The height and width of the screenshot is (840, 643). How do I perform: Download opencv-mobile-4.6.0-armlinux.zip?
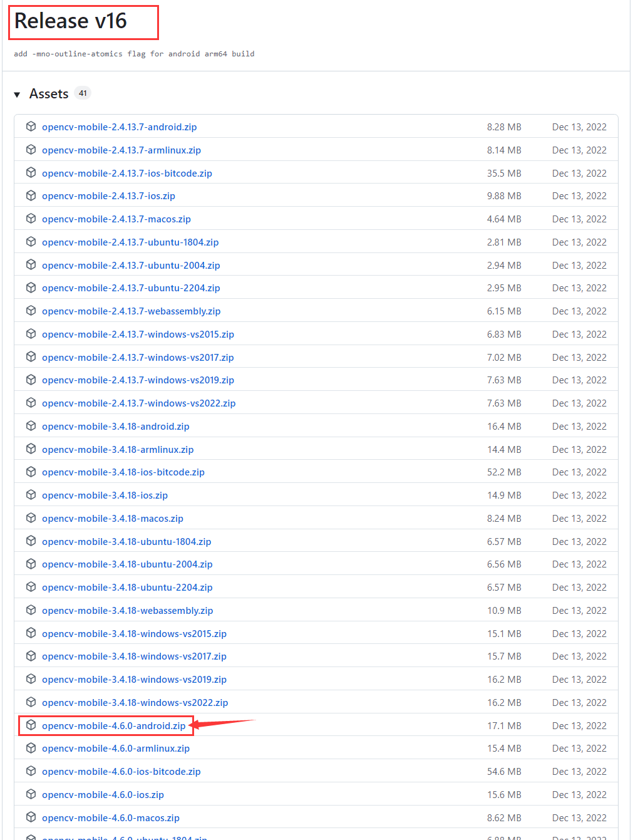pos(116,749)
